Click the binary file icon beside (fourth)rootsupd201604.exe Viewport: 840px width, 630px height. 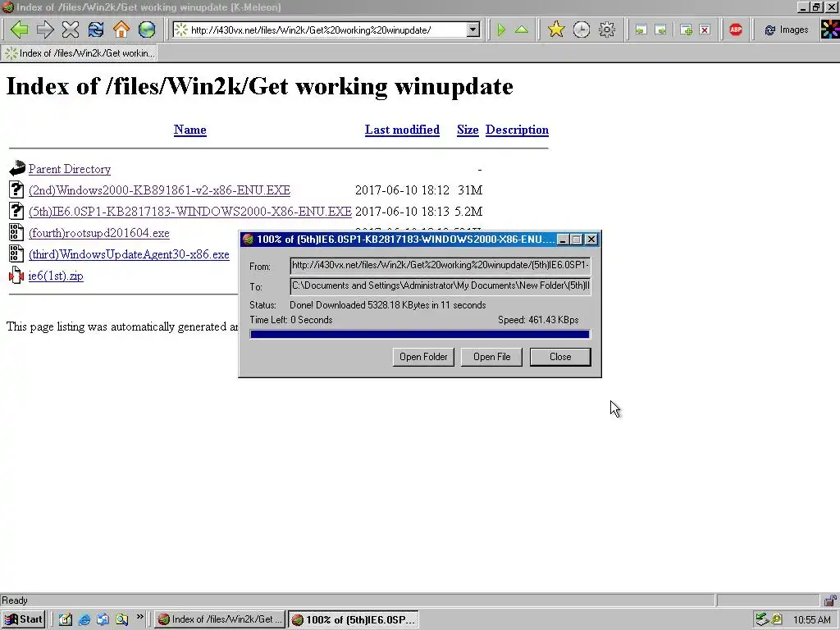point(16,232)
